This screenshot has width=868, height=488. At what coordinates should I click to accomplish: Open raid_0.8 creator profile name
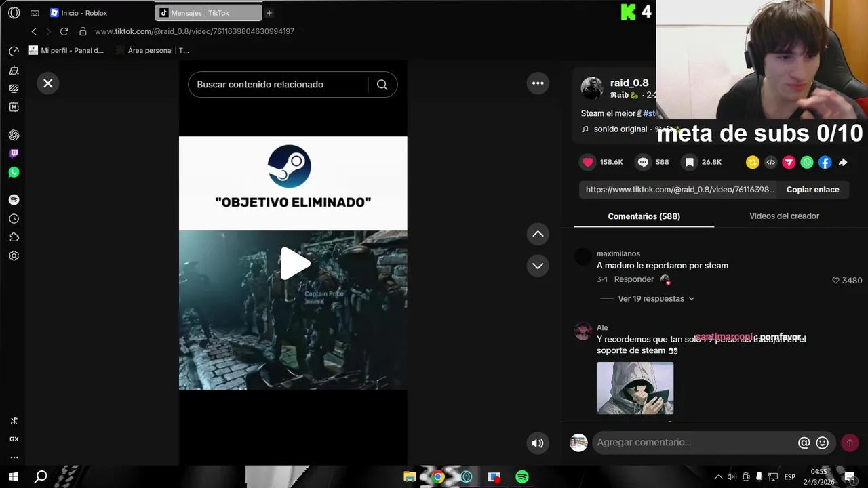pyautogui.click(x=629, y=83)
